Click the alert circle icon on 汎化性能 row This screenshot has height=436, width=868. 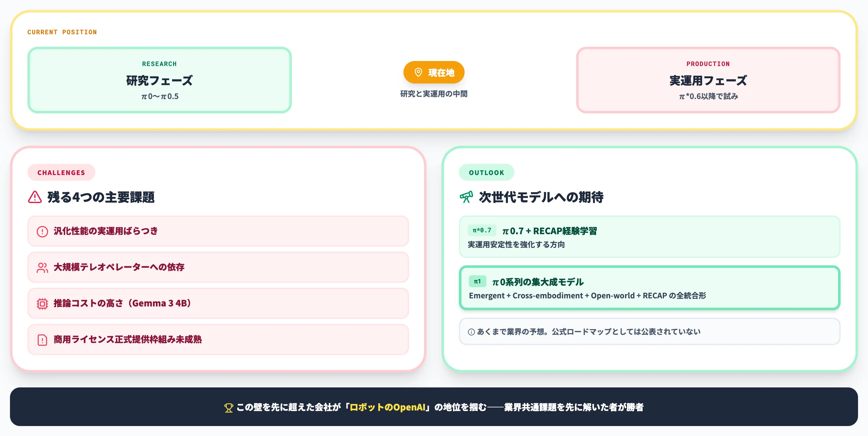42,231
